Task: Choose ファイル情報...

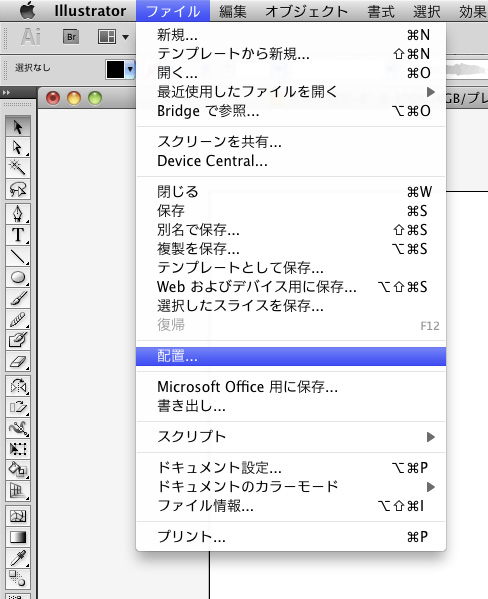Action: [290, 506]
